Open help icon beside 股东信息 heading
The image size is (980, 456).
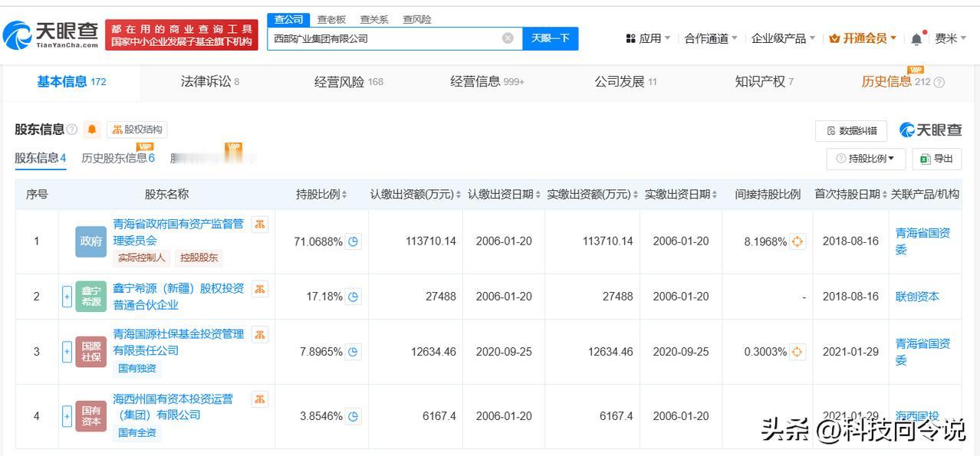pos(72,130)
